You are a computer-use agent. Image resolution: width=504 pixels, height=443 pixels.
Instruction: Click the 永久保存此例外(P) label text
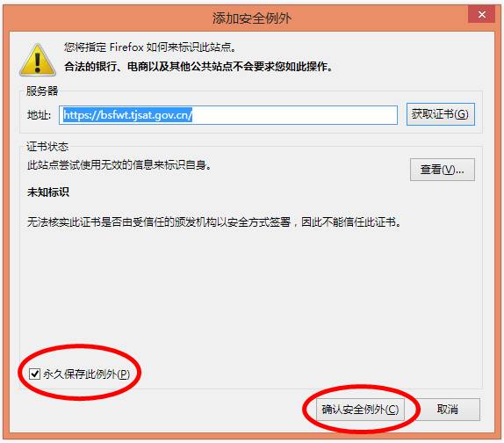pyautogui.click(x=86, y=374)
